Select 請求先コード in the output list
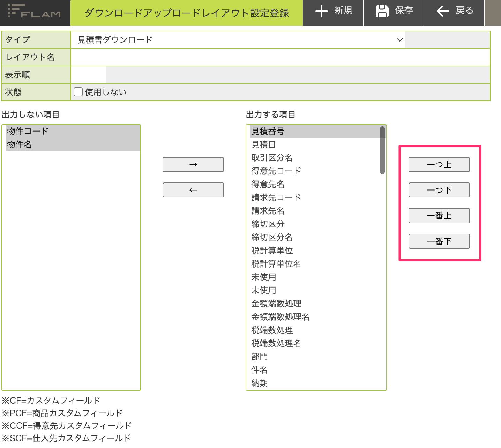501x448 pixels. (315, 197)
